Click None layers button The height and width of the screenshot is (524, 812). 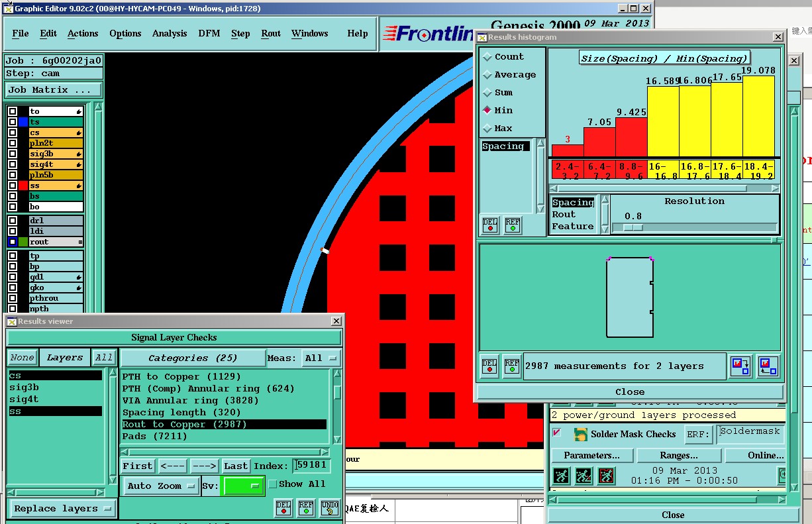point(22,358)
